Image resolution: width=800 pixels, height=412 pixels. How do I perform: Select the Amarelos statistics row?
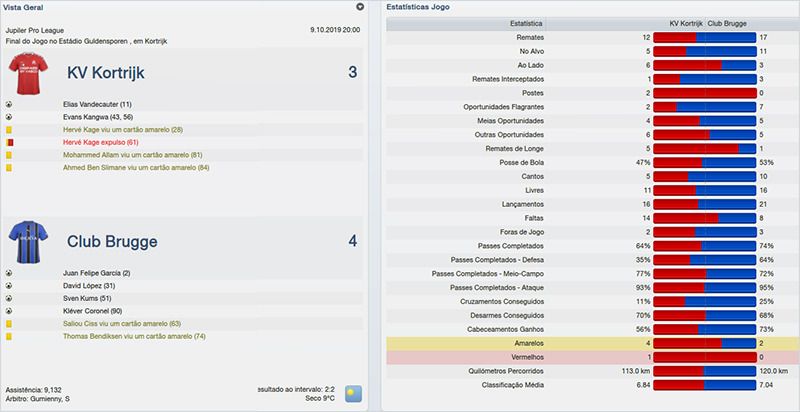pos(590,343)
